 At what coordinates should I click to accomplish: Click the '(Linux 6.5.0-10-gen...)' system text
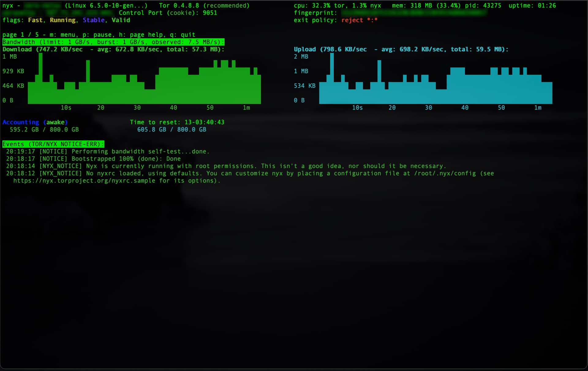point(106,6)
